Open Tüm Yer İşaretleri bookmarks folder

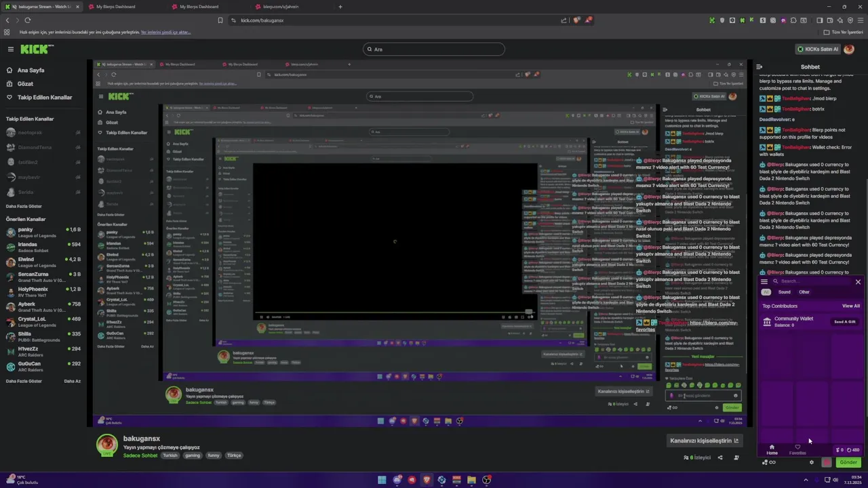click(844, 32)
